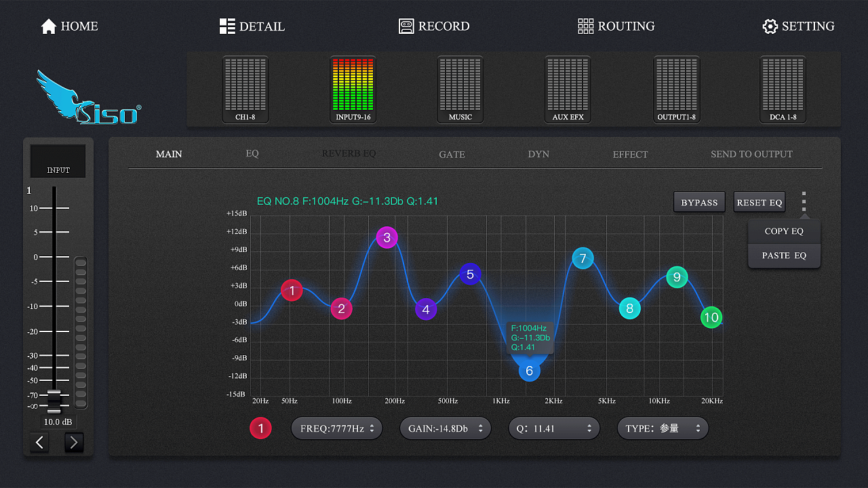Select the AUX EFX meter group
This screenshot has width=868, height=488.
pos(568,89)
